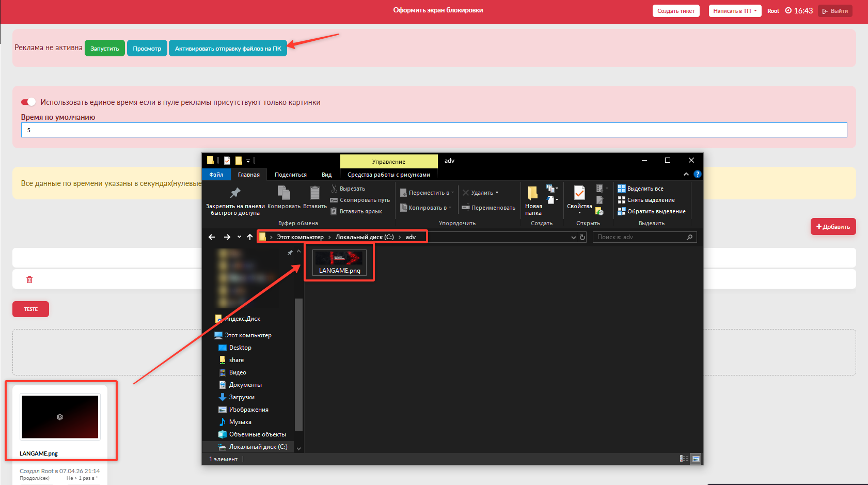Open the Файл menu in Explorer
Image resolution: width=868 pixels, height=485 pixels.
coord(216,175)
